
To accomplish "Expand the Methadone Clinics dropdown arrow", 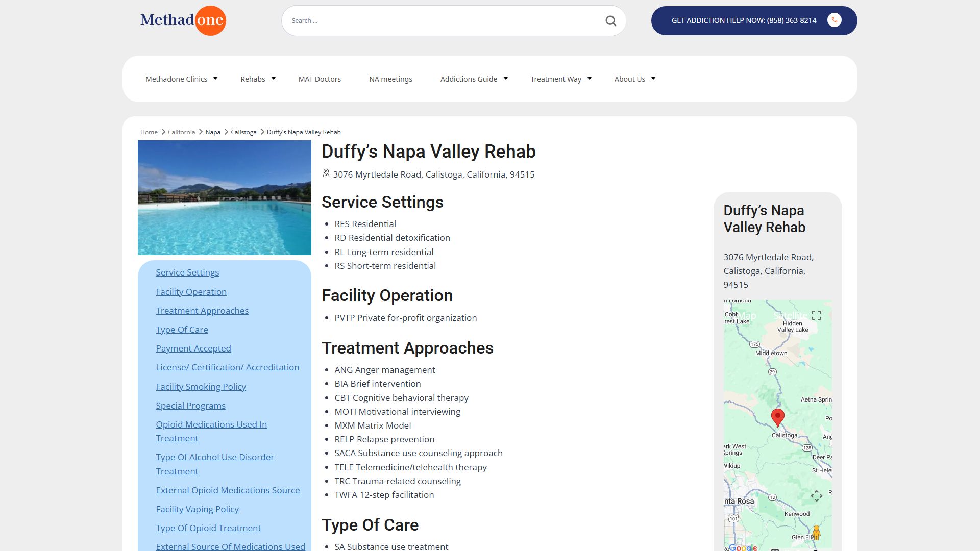I will coord(215,79).
